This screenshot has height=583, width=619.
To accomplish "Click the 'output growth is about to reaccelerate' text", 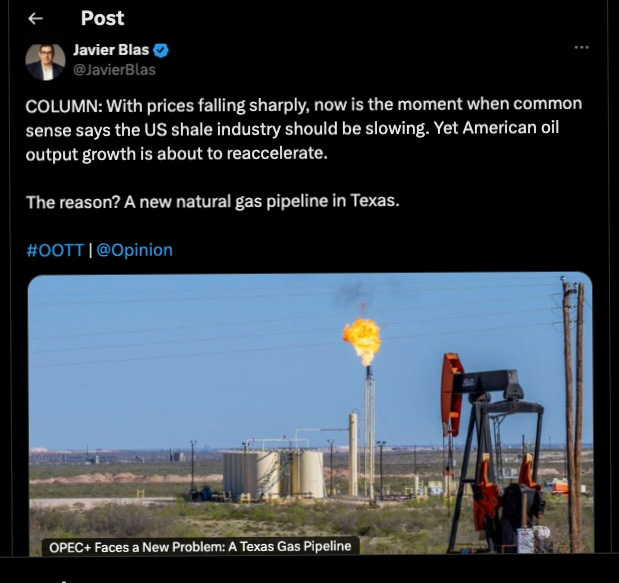I will coord(177,154).
